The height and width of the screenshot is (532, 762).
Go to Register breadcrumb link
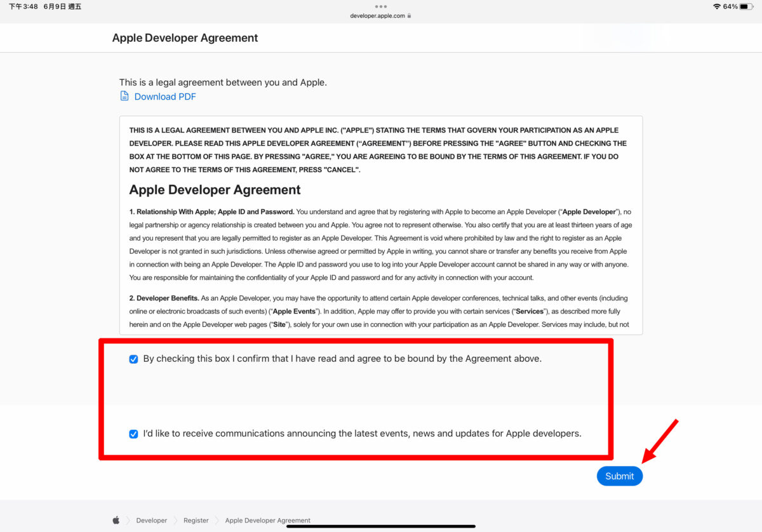(196, 521)
